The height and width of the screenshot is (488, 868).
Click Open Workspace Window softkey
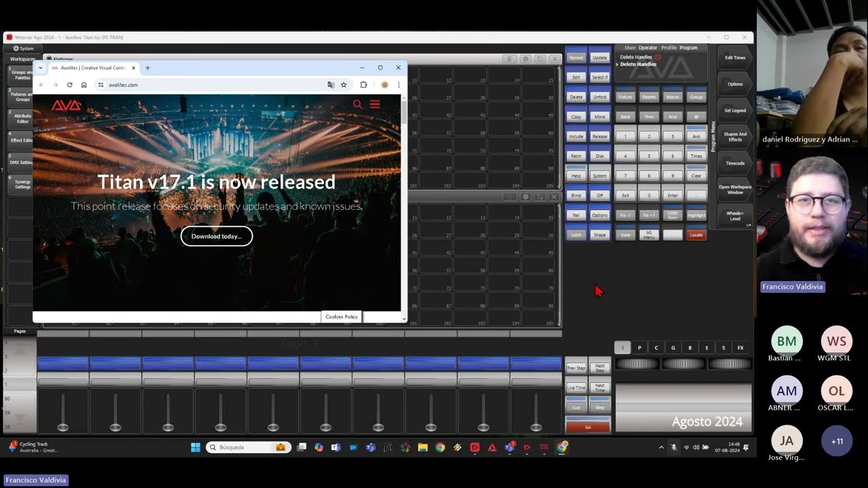pyautogui.click(x=735, y=189)
